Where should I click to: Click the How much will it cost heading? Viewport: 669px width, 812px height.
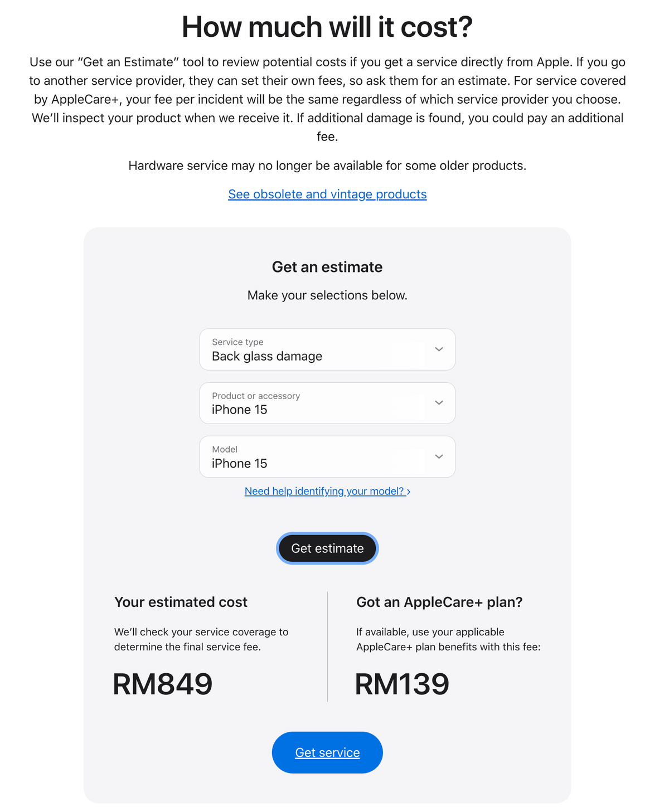coord(327,27)
